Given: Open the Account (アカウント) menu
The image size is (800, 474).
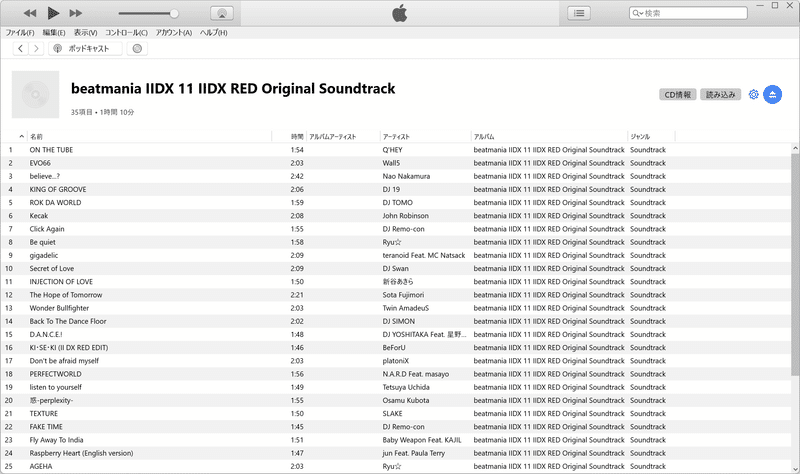Looking at the screenshot, I should pyautogui.click(x=173, y=33).
